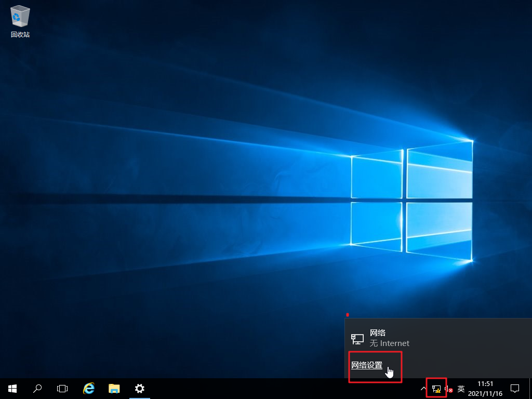
Task: Open Task View on the taskbar
Action: [x=62, y=389]
